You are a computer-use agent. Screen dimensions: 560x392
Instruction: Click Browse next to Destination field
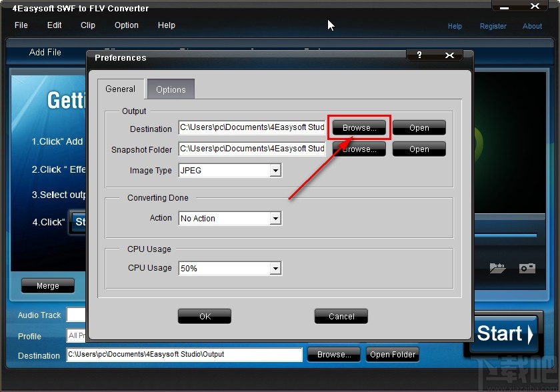358,127
